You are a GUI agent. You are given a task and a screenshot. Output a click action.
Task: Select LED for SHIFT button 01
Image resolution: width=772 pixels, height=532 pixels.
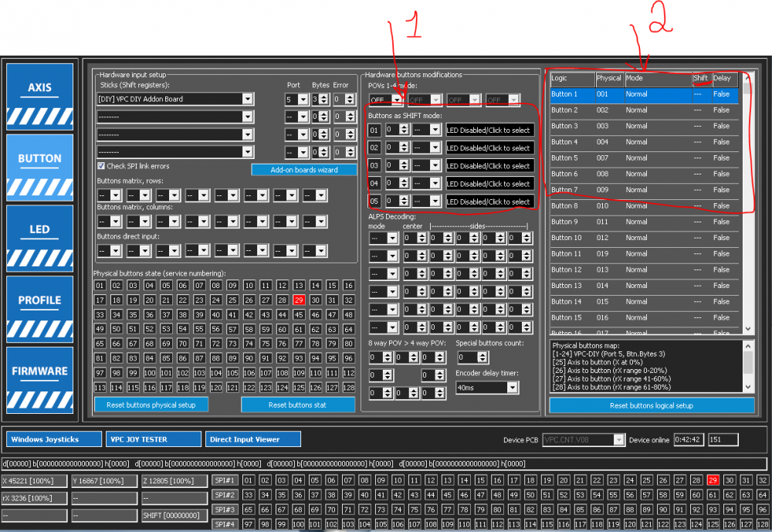tap(489, 130)
